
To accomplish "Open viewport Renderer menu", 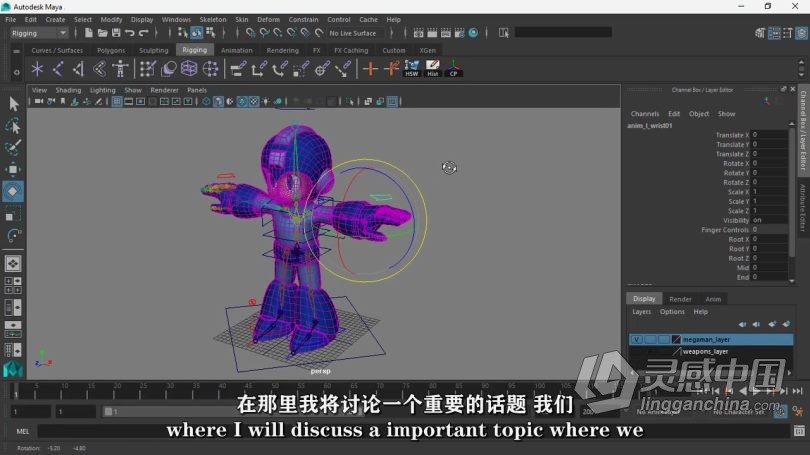I will tap(164, 90).
